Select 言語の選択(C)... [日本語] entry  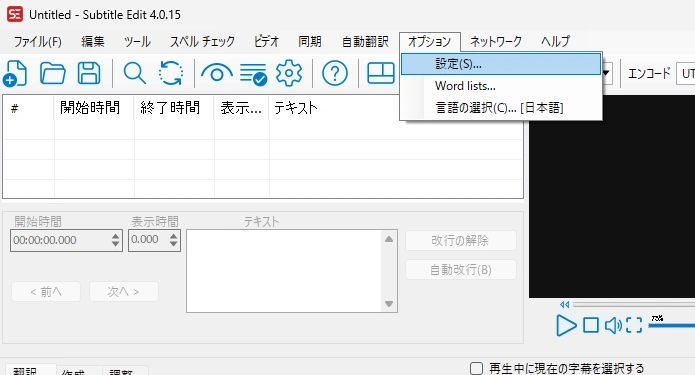(x=501, y=108)
